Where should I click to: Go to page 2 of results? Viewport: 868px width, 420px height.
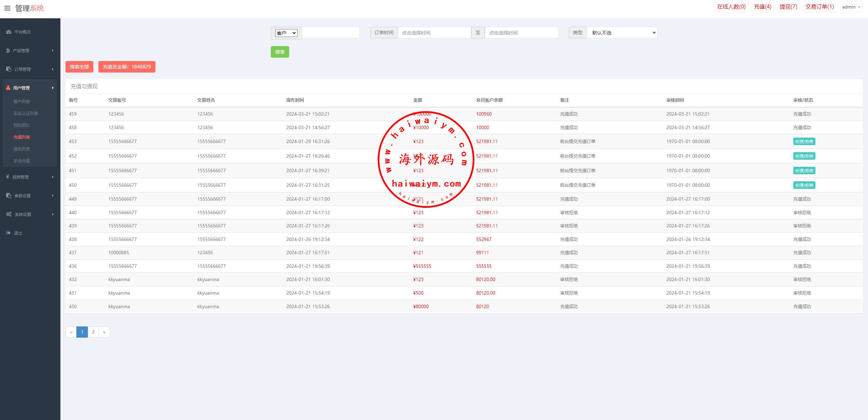93,332
